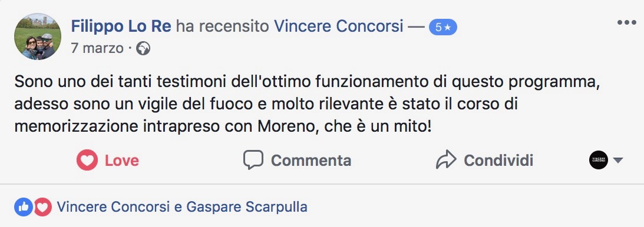Viewport: 644px width, 227px height.
Task: Click the Commenta speech bubble icon
Action: coord(253,160)
